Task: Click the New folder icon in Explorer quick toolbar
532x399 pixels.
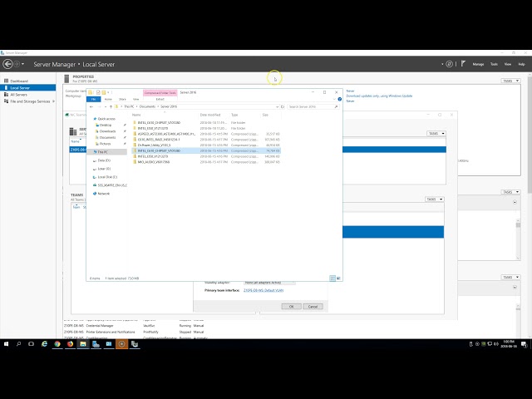Action: pos(104,92)
